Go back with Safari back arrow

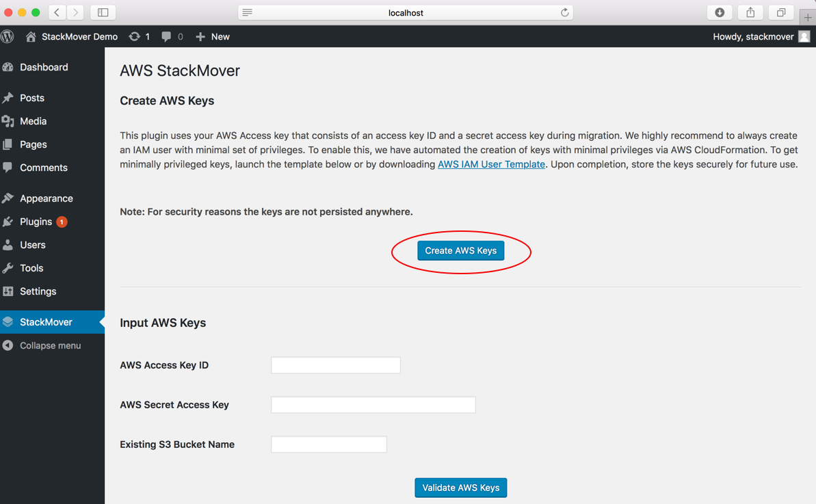tap(57, 12)
